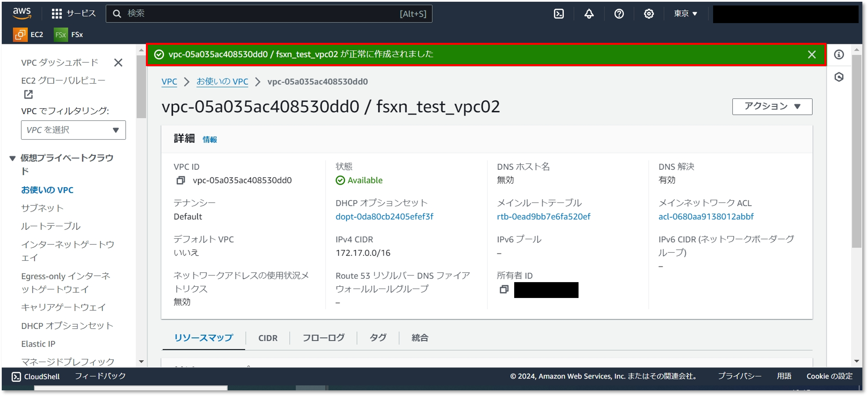Screen dimensions: 868x396
Task: Click the vpc-05a035ac408530dd0 VPC ID text
Action: click(x=242, y=180)
